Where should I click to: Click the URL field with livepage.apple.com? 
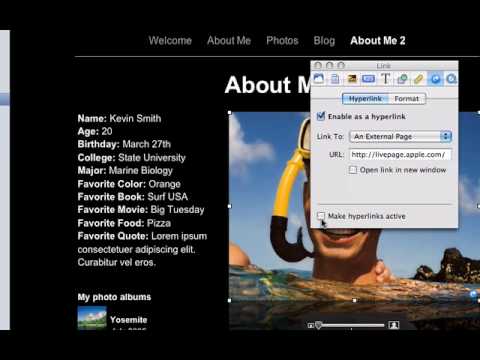(x=400, y=155)
